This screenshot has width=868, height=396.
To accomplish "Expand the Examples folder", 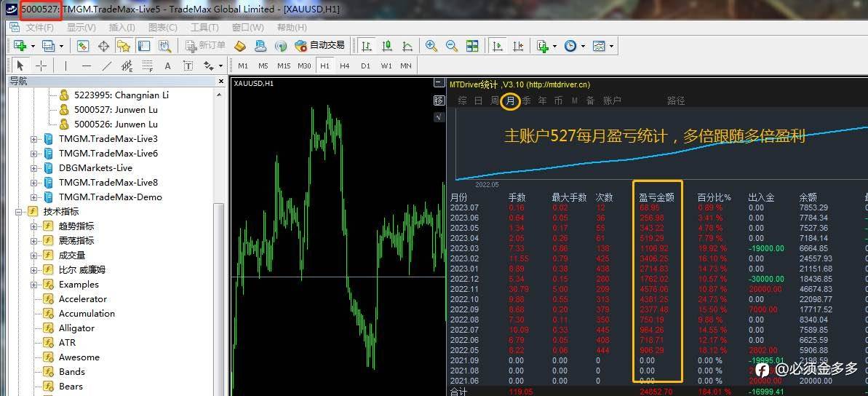I will point(33,284).
